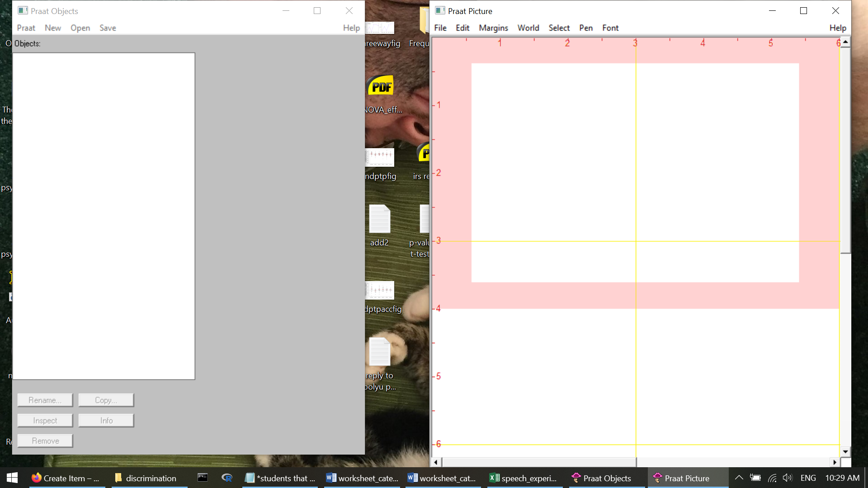Image resolution: width=868 pixels, height=488 pixels.
Task: Click the Help button in Praat Picture
Action: (x=838, y=28)
